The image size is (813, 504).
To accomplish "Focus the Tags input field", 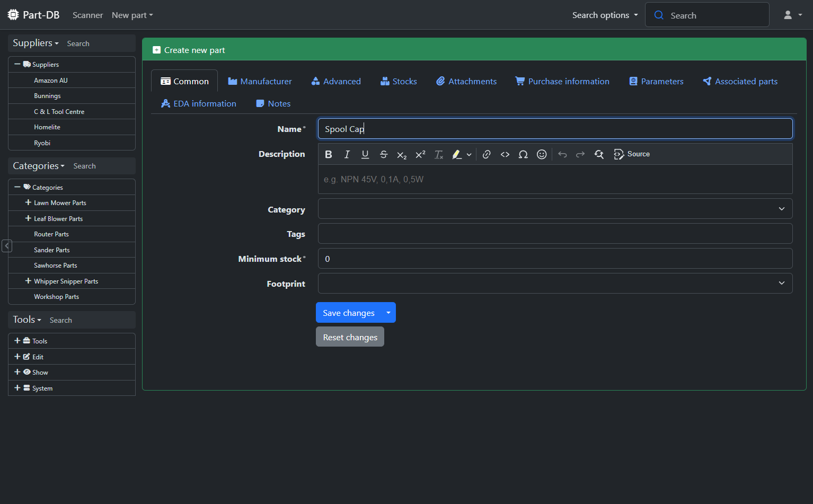I will (x=555, y=234).
